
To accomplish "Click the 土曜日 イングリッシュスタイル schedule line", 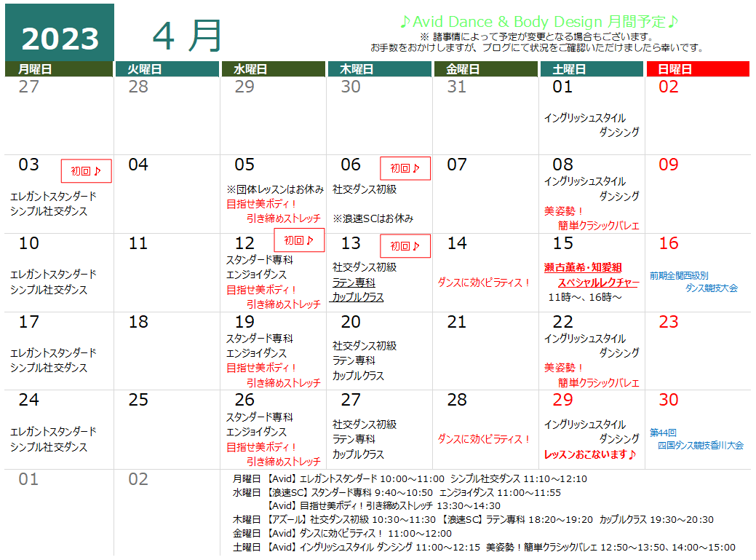I will tap(484, 547).
